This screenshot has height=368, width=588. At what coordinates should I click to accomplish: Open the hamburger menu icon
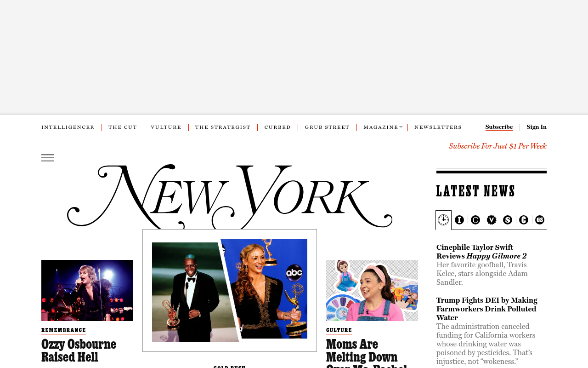coord(48,158)
